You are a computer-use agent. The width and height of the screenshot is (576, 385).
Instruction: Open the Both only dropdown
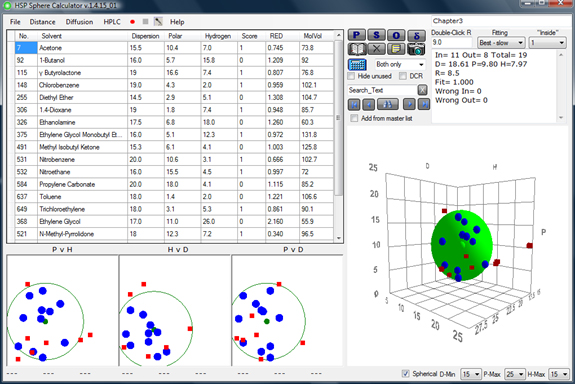pyautogui.click(x=400, y=65)
